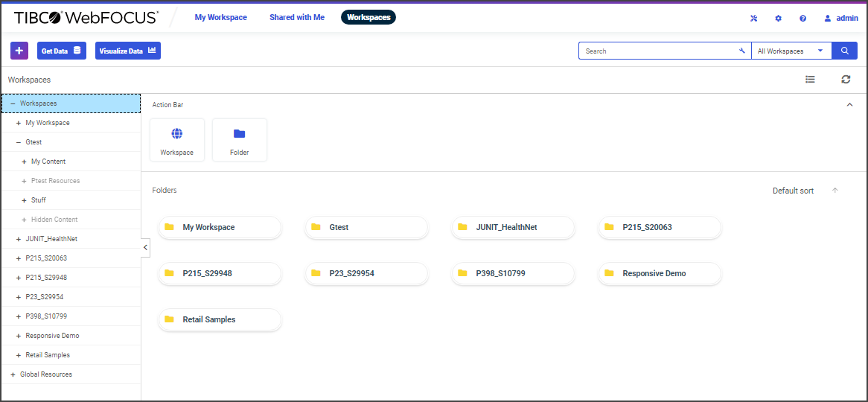Image resolution: width=868 pixels, height=402 pixels.
Task: Click the Workspaces breadcrumb title
Action: point(29,80)
